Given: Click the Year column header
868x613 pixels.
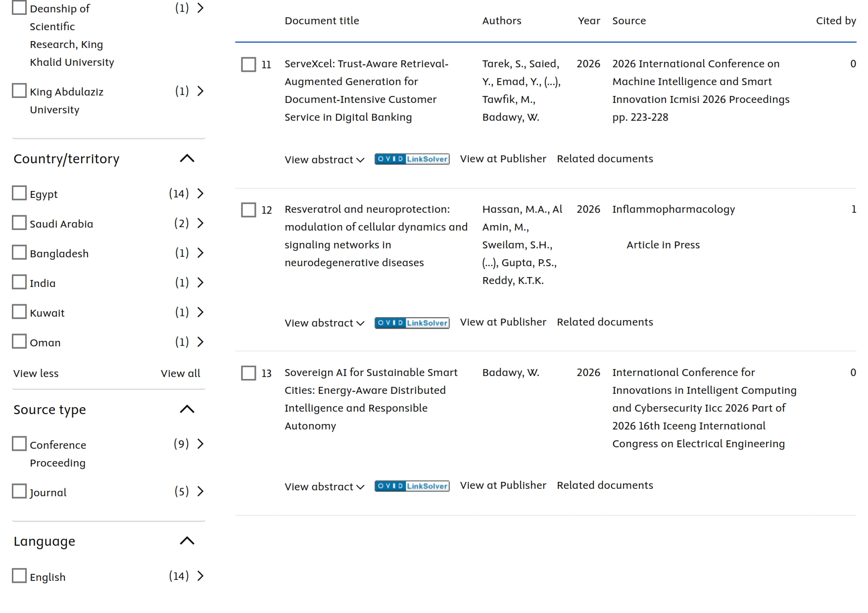Looking at the screenshot, I should coord(589,21).
